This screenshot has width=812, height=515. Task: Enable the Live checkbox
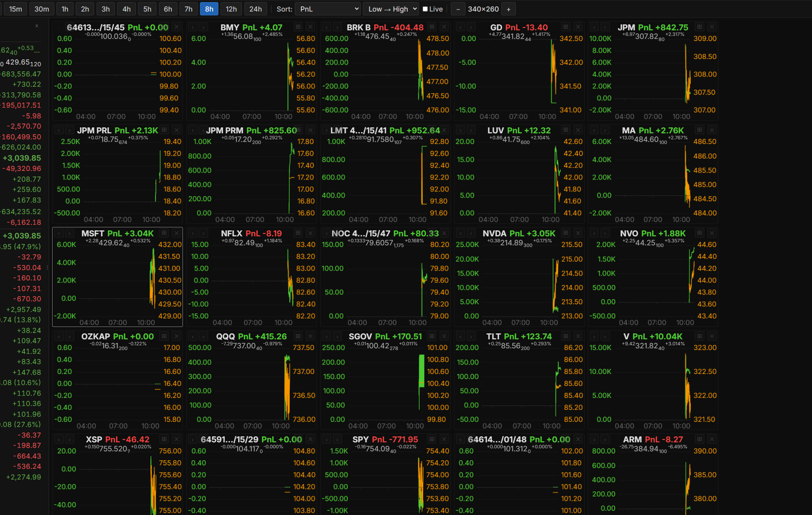[425, 9]
